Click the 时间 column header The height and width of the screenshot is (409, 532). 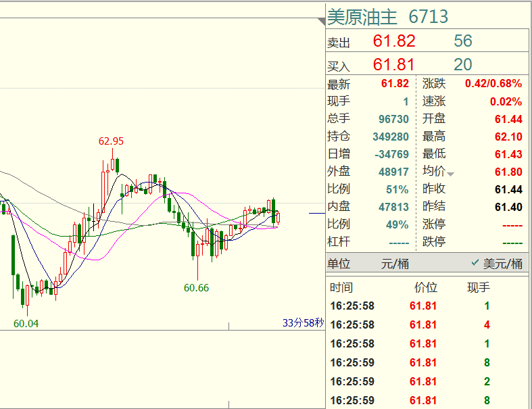341,287
